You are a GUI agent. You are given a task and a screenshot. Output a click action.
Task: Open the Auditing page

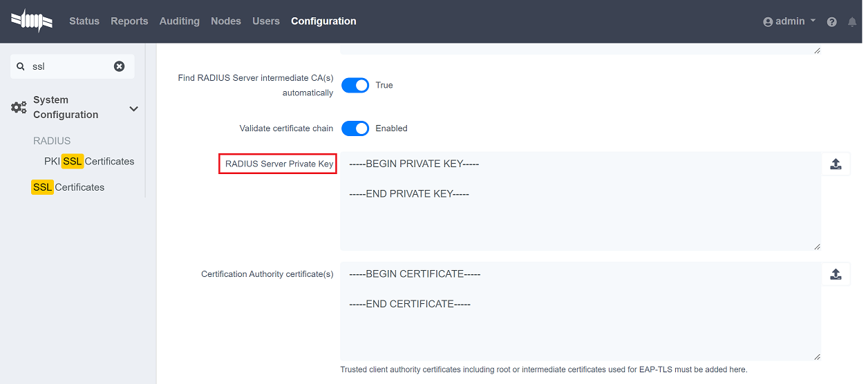(x=179, y=21)
